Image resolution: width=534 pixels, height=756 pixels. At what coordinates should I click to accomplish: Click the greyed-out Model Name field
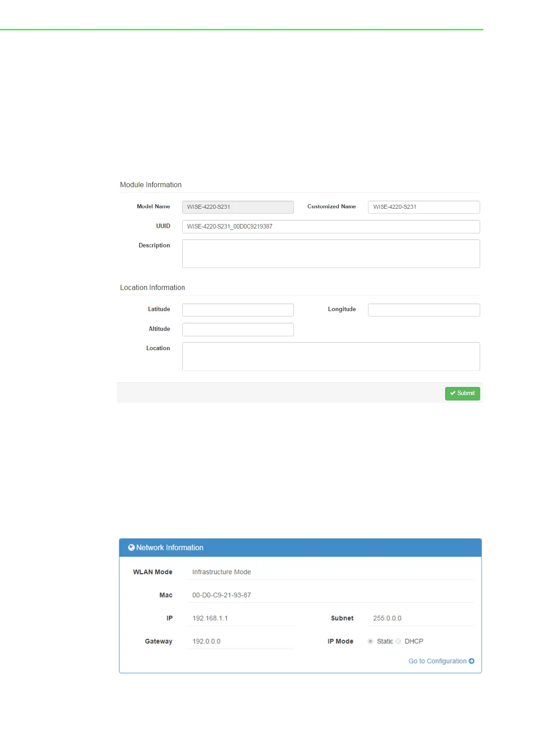pos(238,207)
